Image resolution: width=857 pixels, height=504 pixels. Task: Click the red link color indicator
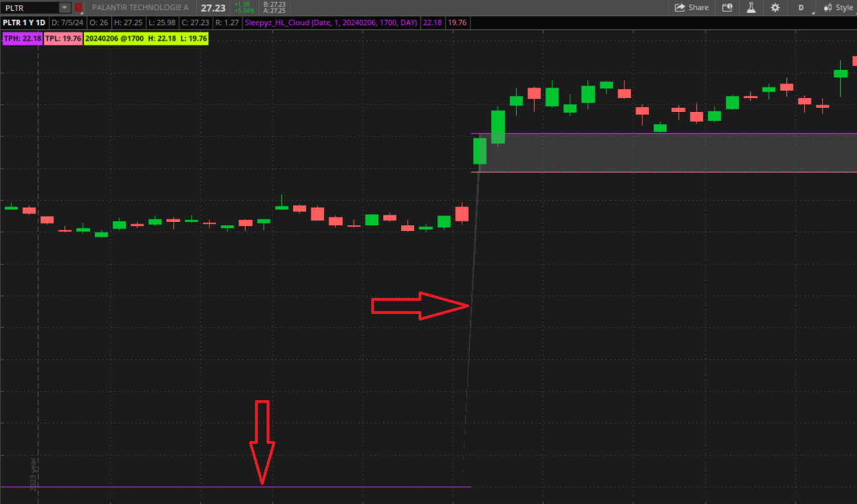[78, 8]
